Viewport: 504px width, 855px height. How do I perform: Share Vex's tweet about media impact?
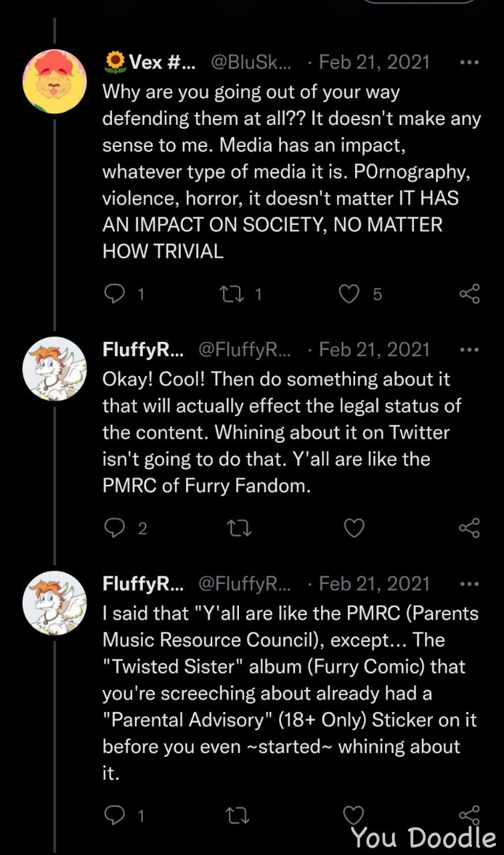[469, 294]
